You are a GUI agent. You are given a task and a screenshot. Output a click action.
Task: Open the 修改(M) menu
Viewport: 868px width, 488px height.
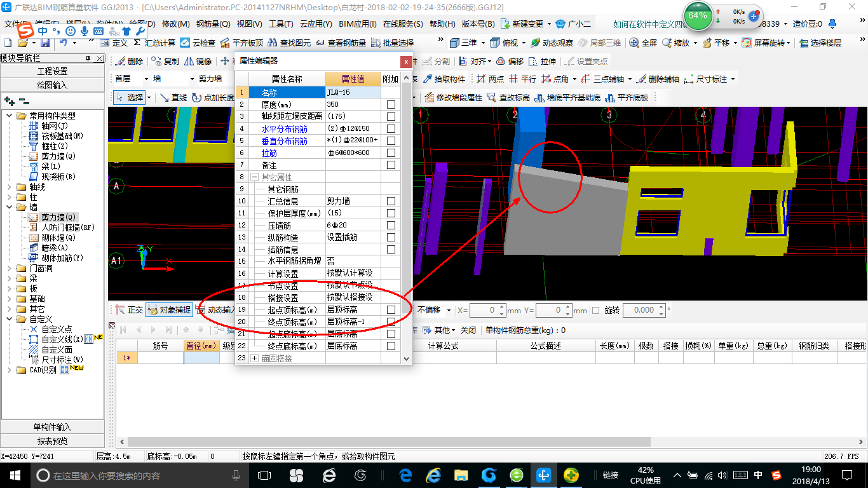point(176,24)
